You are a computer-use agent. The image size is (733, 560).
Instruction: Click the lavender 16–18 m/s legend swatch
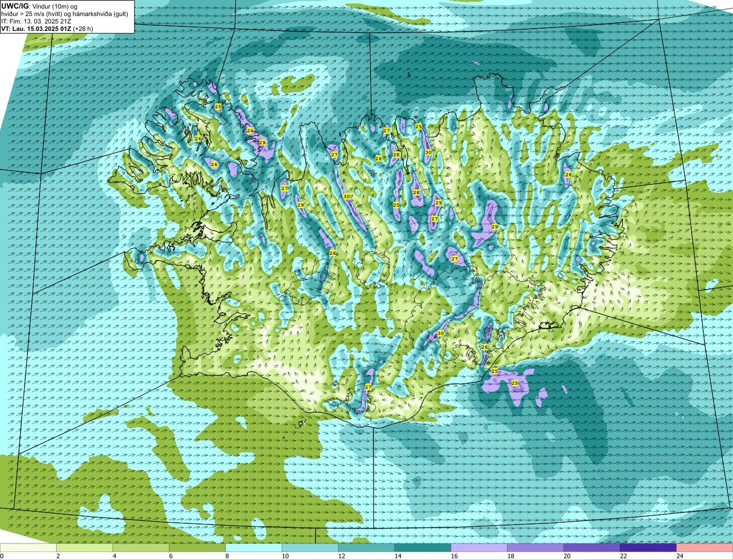click(480, 548)
